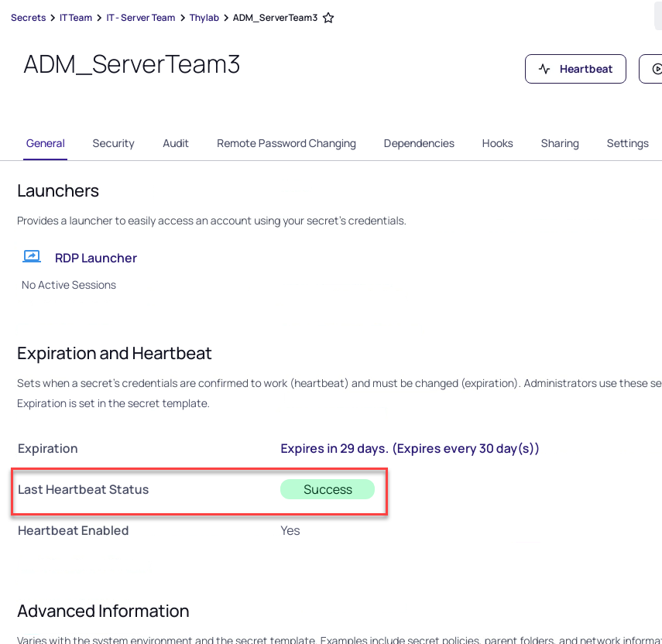This screenshot has width=662, height=644.
Task: Click the partially visible play icon button
Action: pyautogui.click(x=653, y=69)
